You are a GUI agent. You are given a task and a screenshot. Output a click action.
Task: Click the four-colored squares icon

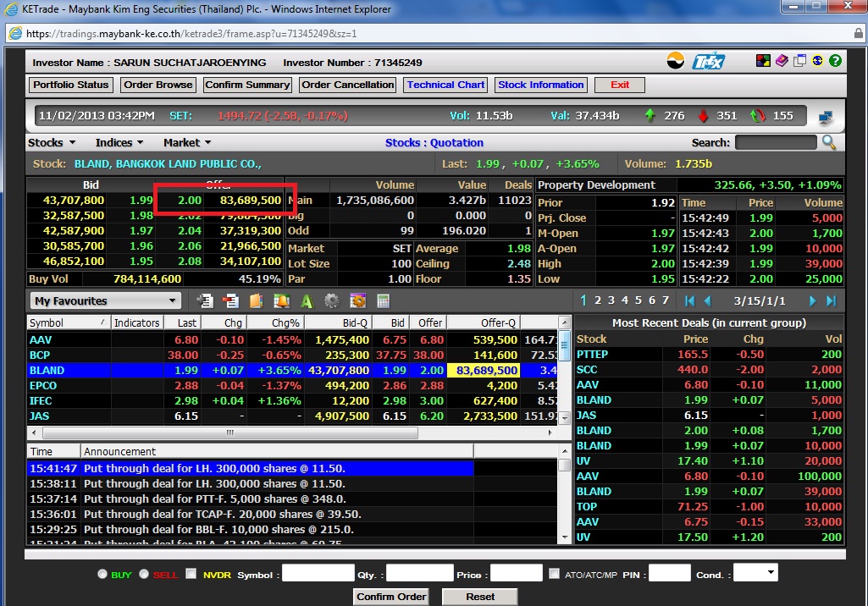pos(763,61)
